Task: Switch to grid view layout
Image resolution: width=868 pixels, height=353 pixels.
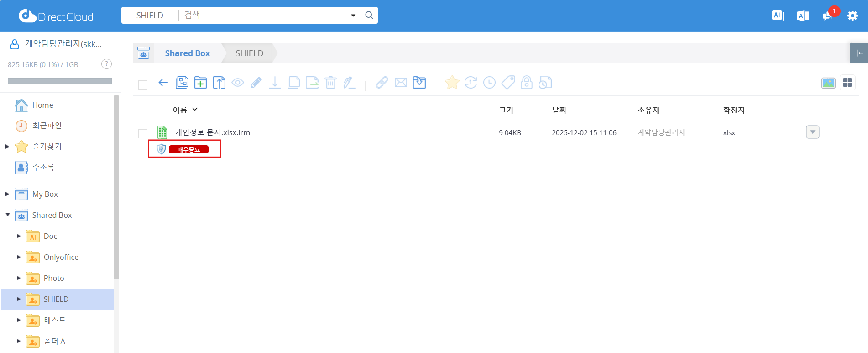Action: (847, 82)
